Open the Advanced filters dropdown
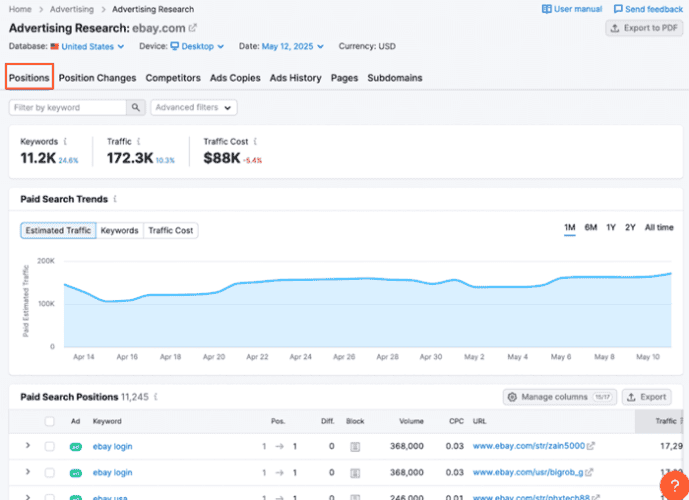 point(194,107)
